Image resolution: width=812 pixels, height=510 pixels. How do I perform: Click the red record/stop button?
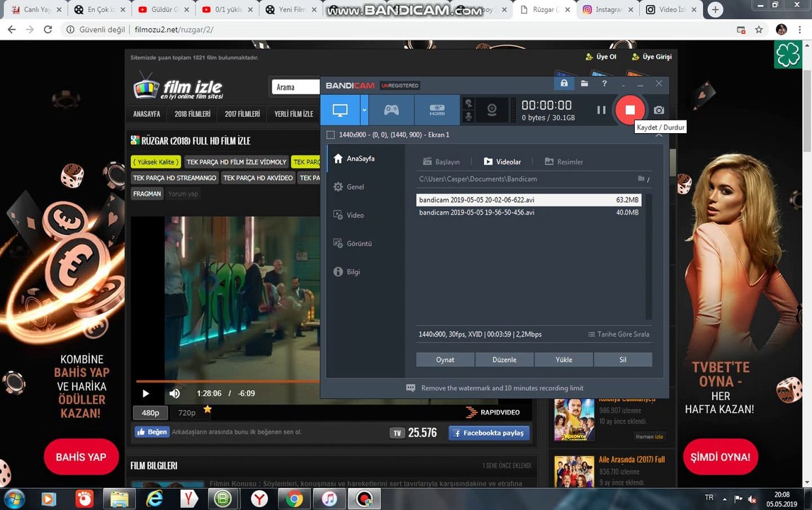click(630, 110)
